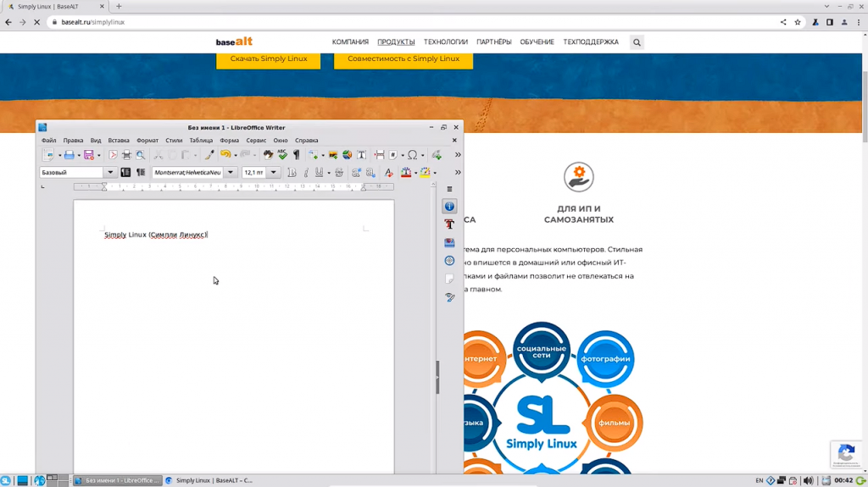Apply highlighting color swatch button
Screen dimensions: 868x487
tap(425, 173)
